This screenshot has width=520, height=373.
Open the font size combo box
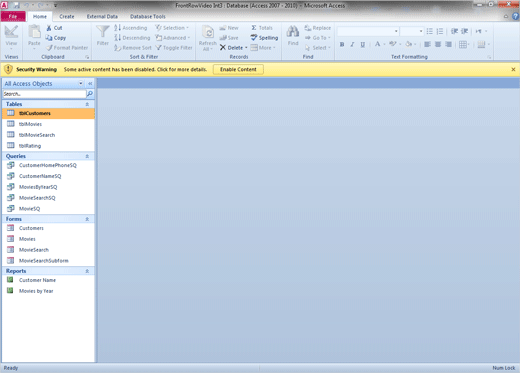412,31
